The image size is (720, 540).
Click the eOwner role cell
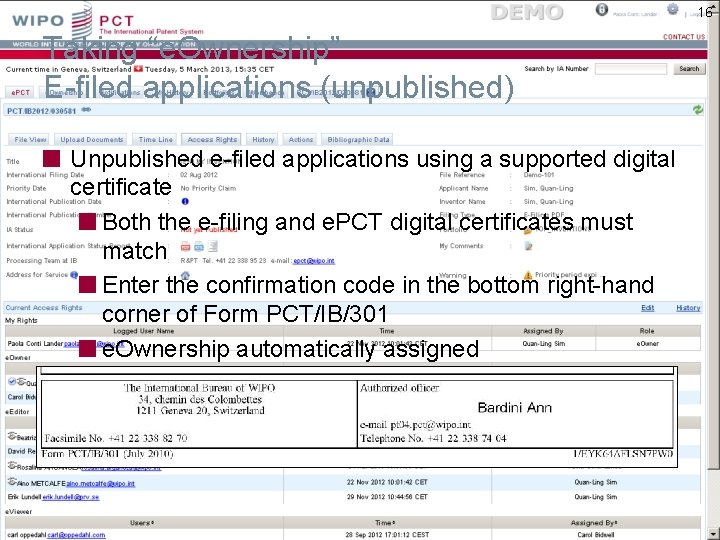pos(648,343)
